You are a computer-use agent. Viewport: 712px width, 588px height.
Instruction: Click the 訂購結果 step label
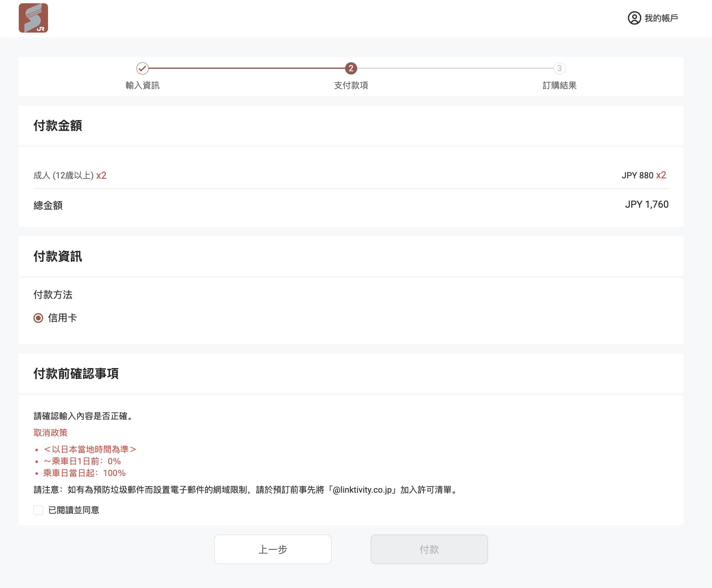(559, 86)
